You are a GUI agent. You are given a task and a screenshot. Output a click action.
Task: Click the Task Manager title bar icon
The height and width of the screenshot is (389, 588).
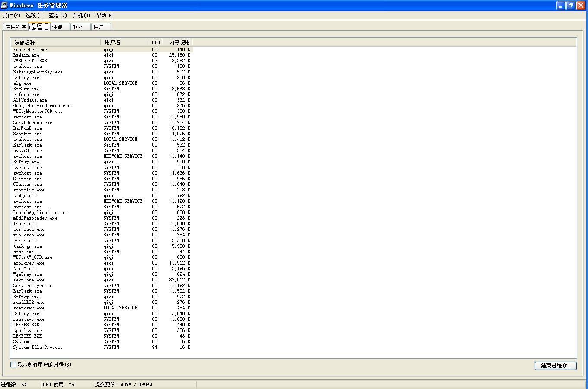tap(4, 5)
